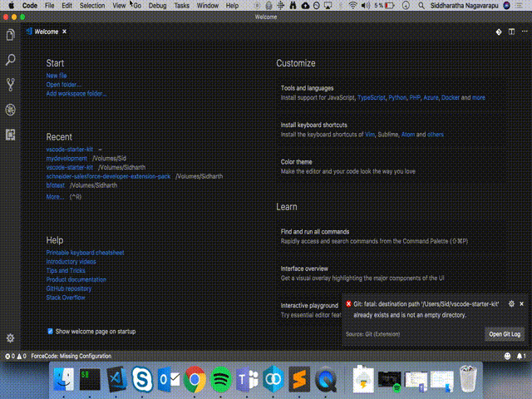The image size is (532, 399).
Task: Click the New file link
Action: (57, 76)
